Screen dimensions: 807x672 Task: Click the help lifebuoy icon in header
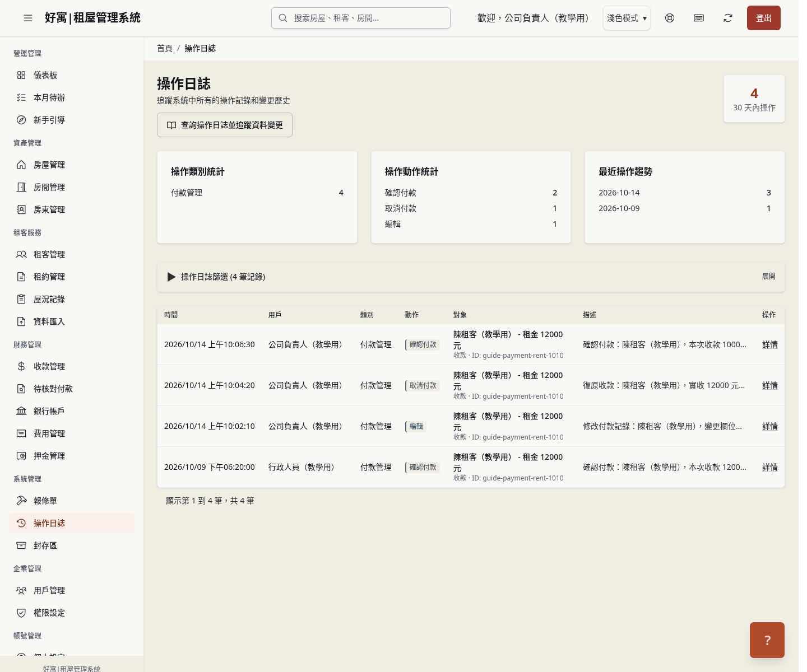point(670,18)
